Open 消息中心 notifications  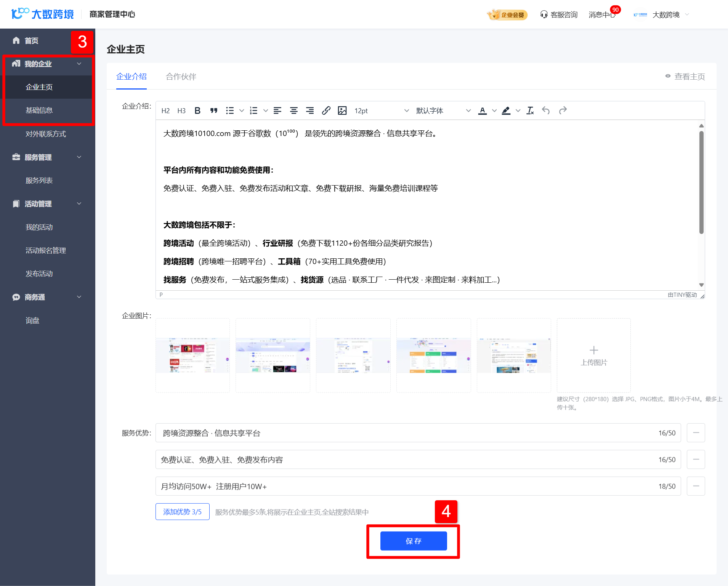[602, 15]
